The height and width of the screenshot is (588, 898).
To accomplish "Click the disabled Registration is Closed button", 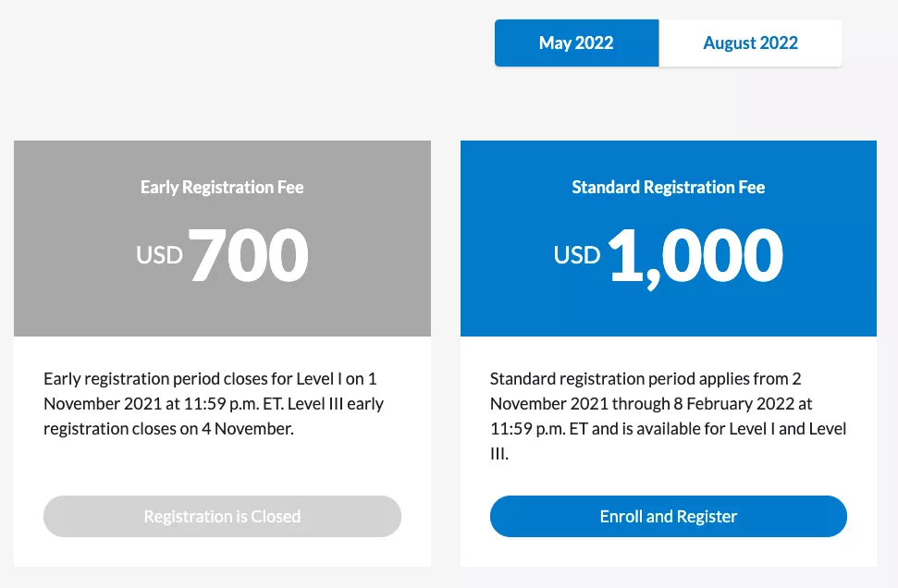I will (222, 517).
